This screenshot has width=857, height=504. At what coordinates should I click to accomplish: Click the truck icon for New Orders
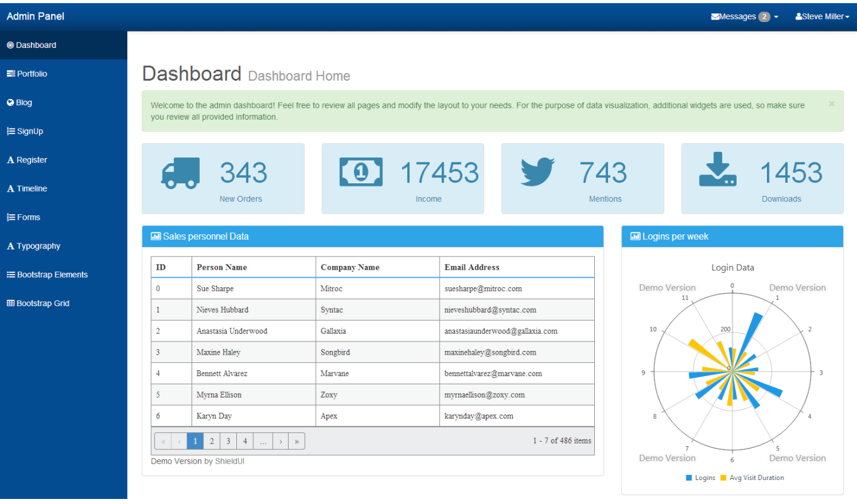click(180, 173)
